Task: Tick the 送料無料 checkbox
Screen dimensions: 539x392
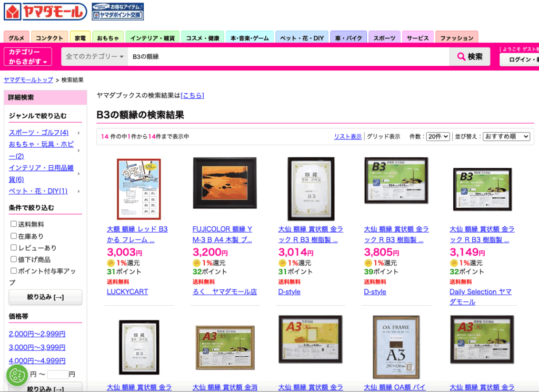Action: pyautogui.click(x=13, y=224)
